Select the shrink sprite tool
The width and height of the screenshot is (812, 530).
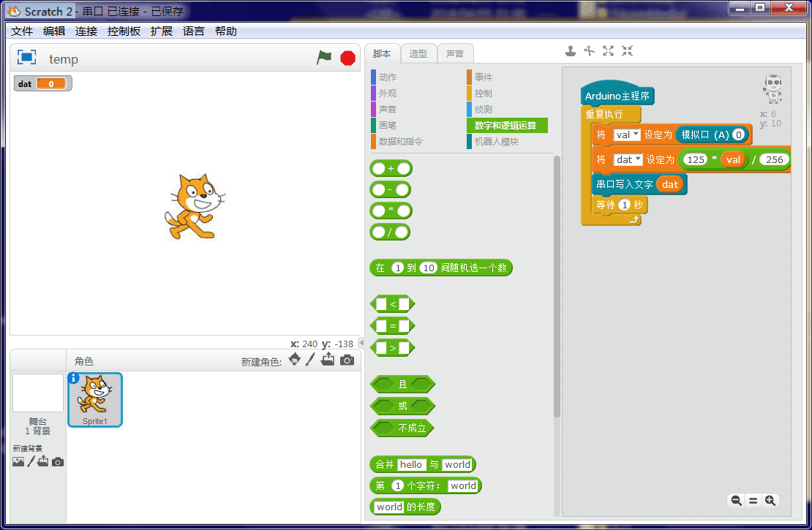coord(627,50)
